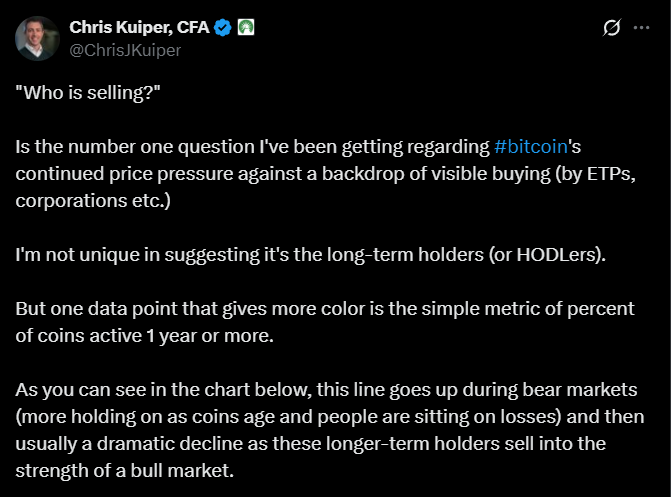This screenshot has width=671, height=497.
Task: Open the three-dot More options menu
Action: point(640,28)
